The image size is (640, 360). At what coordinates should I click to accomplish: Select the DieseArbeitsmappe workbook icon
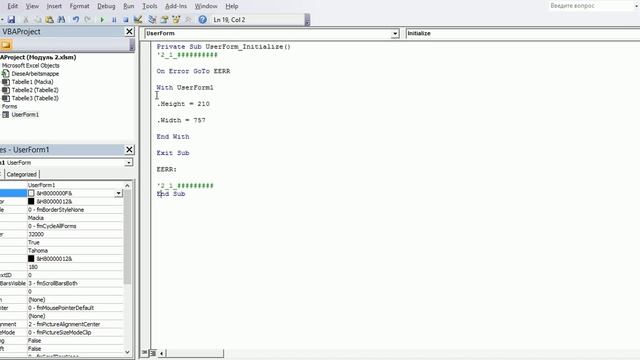(x=6, y=73)
